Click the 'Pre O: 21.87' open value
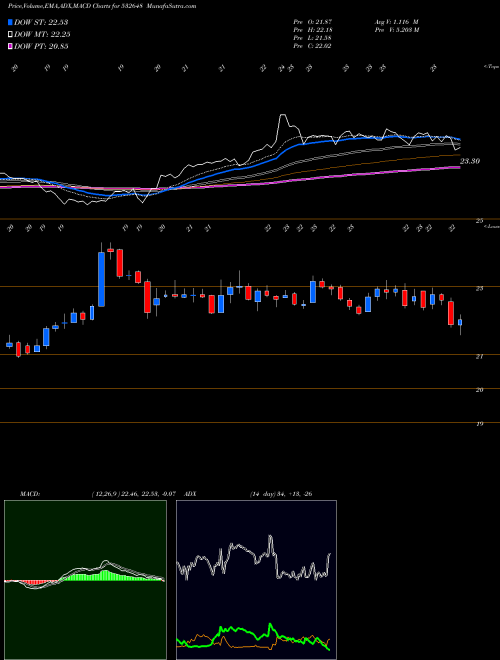Image resolution: width=500 pixels, height=660 pixels. click(x=313, y=22)
